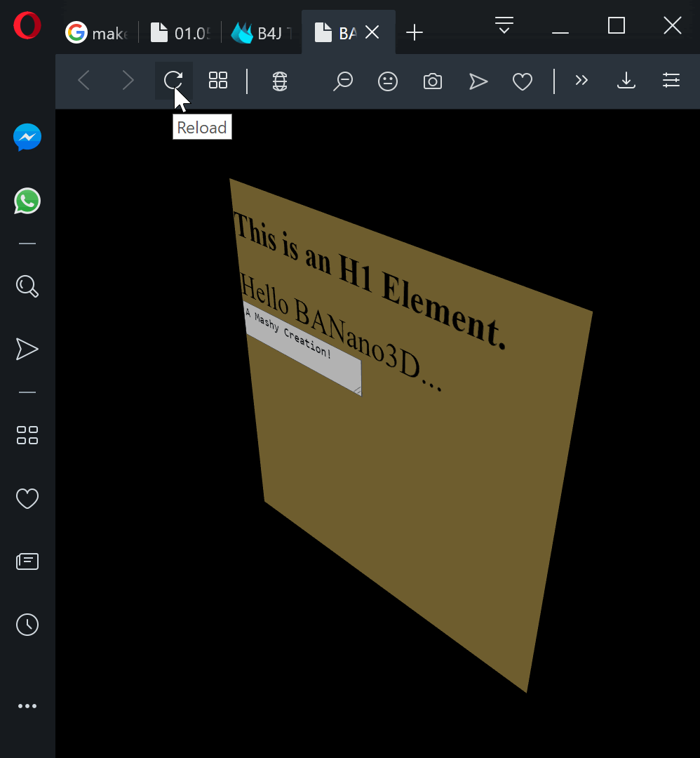
Task: Open the tab menu dropdown
Action: click(x=504, y=25)
